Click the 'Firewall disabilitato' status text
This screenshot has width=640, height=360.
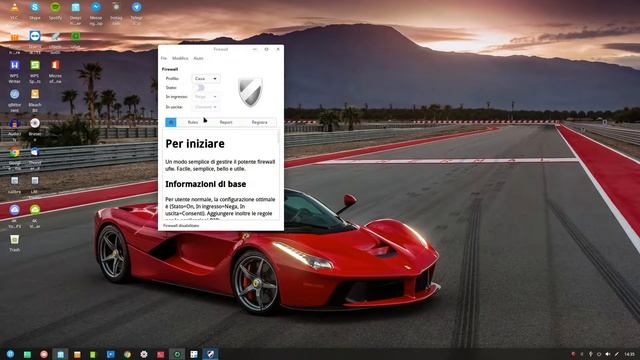click(181, 225)
